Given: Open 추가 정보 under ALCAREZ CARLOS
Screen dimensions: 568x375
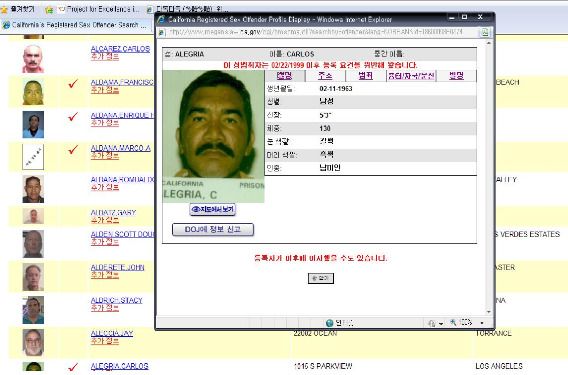Looking at the screenshot, I should coord(105,57).
